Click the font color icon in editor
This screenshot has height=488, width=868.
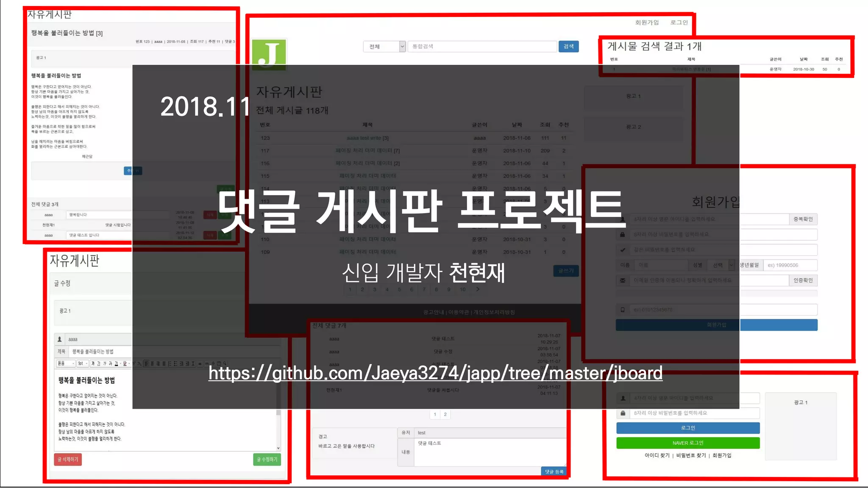[116, 363]
